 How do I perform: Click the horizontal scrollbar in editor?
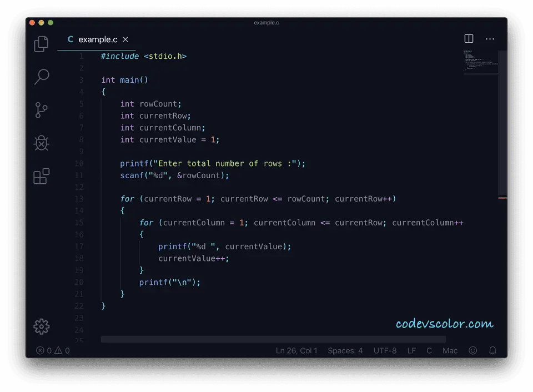point(273,339)
